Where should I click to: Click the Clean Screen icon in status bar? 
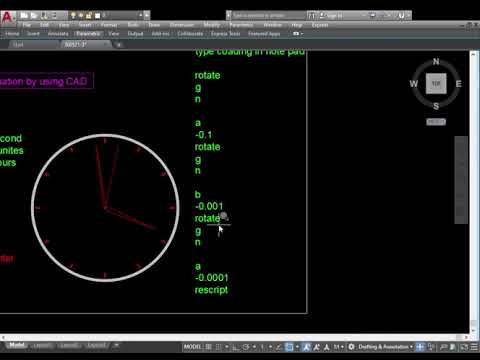point(464,347)
